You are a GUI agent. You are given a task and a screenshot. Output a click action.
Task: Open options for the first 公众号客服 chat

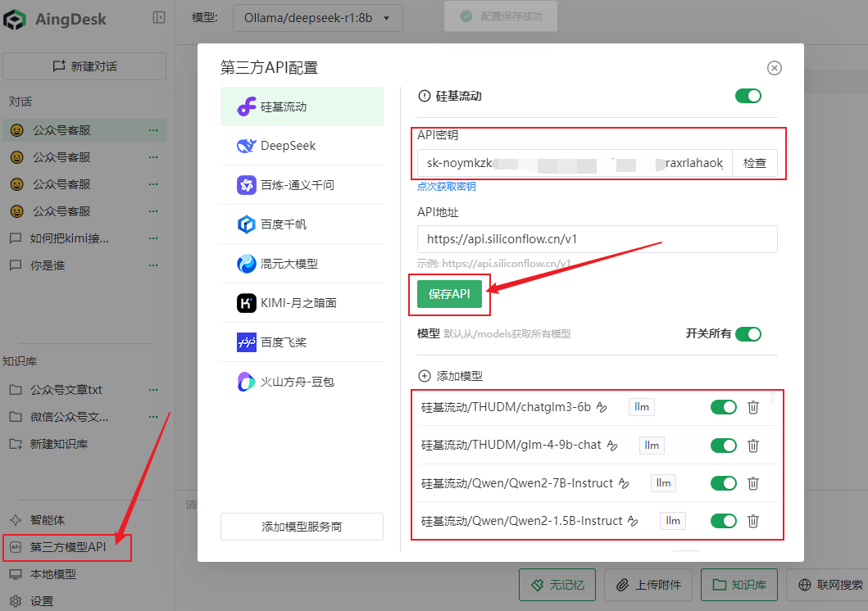153,130
